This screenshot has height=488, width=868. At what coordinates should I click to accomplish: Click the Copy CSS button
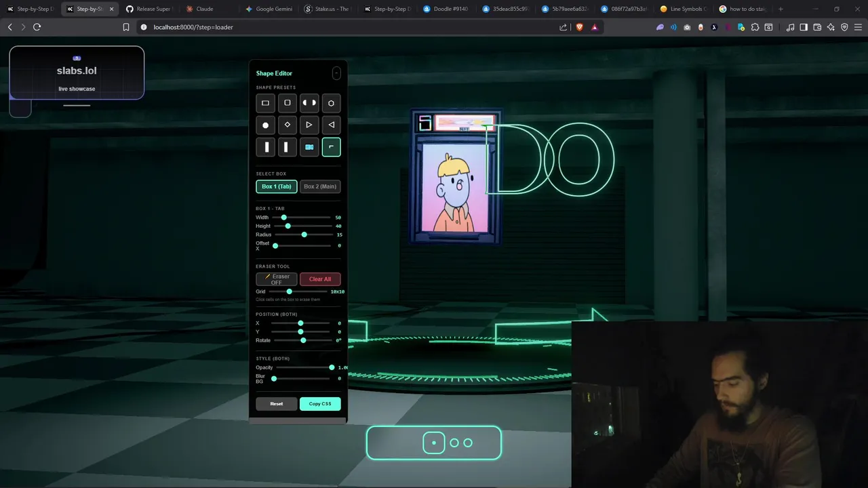point(320,404)
